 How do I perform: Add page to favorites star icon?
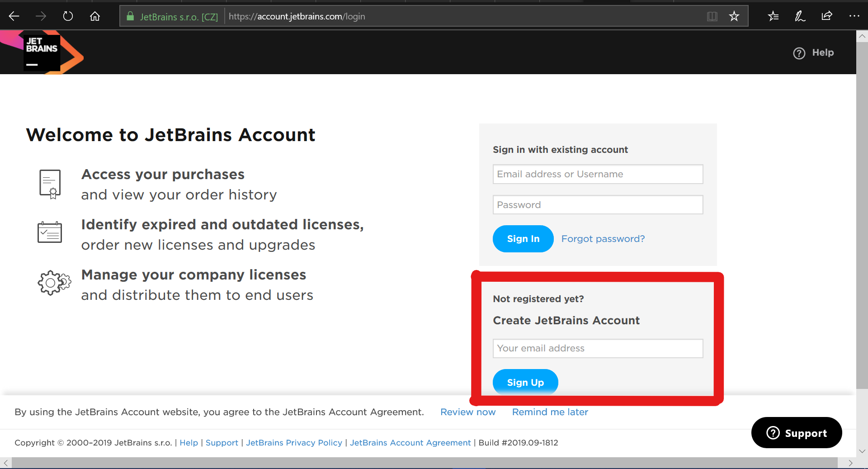tap(734, 16)
